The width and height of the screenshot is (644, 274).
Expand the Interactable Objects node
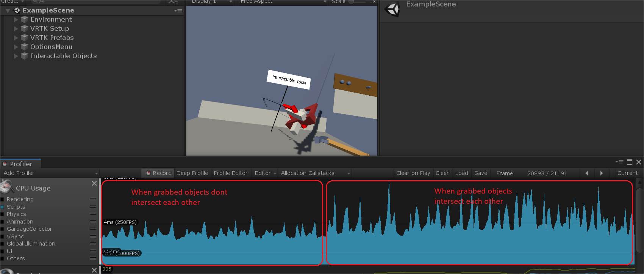tap(16, 56)
